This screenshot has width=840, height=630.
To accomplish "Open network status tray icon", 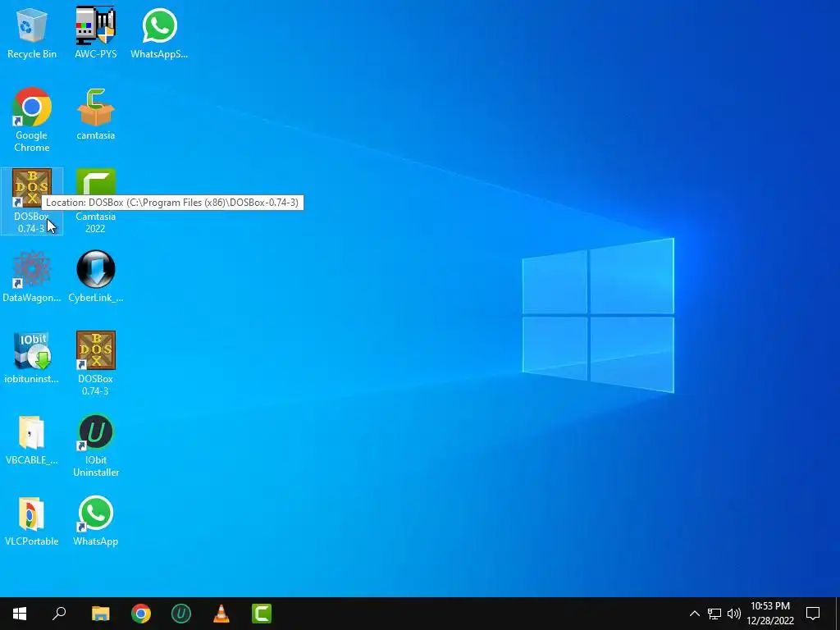I will [x=714, y=614].
